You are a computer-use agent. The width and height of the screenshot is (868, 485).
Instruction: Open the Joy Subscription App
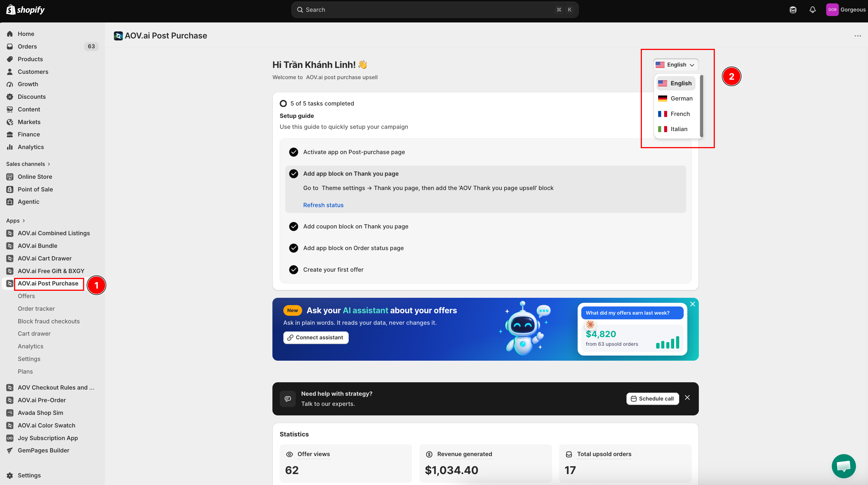(48, 438)
